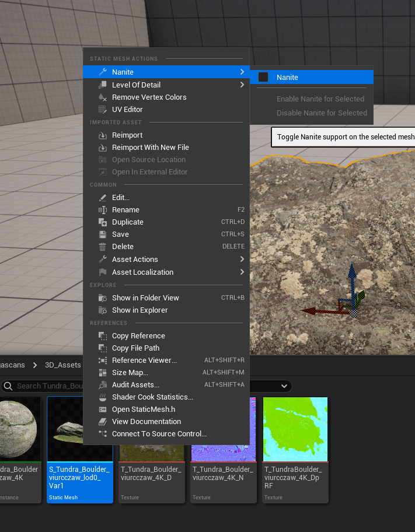Click the Shader Cook Statistics bowl icon
415x532 pixels.
point(103,397)
